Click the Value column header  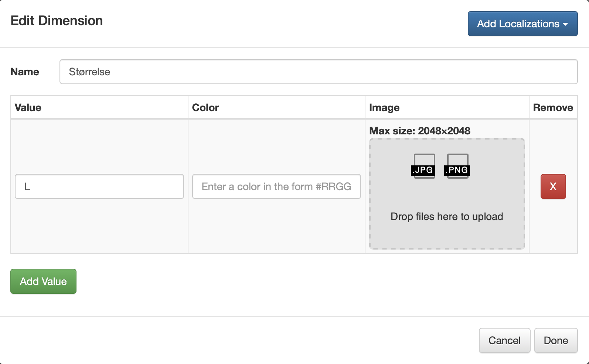[x=28, y=108]
